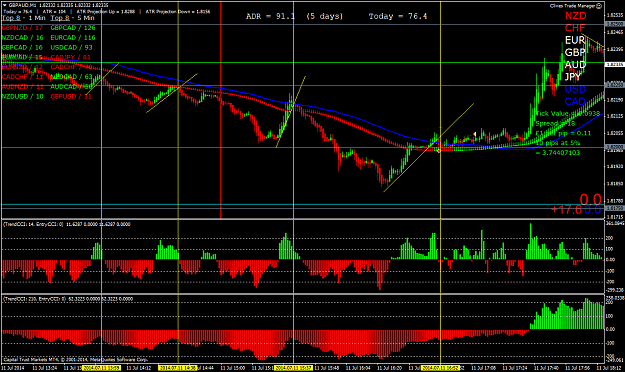The height and width of the screenshot is (372, 625).
Task: Click the +17.6 profit readout
Action: click(x=566, y=210)
